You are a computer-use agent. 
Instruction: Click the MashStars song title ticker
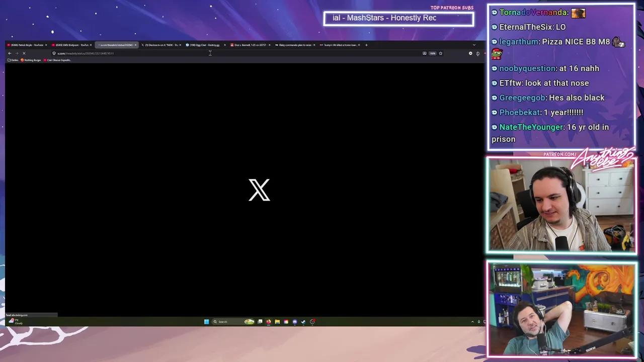click(x=398, y=18)
